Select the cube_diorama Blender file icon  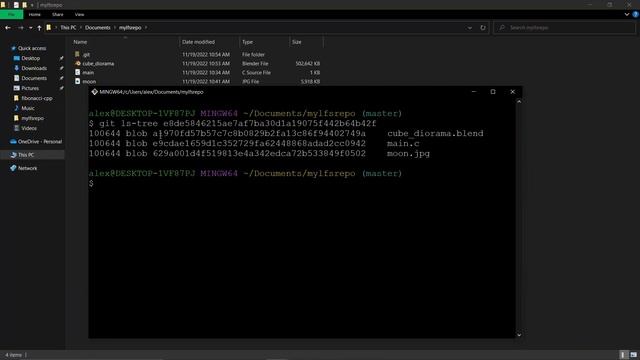click(77, 63)
